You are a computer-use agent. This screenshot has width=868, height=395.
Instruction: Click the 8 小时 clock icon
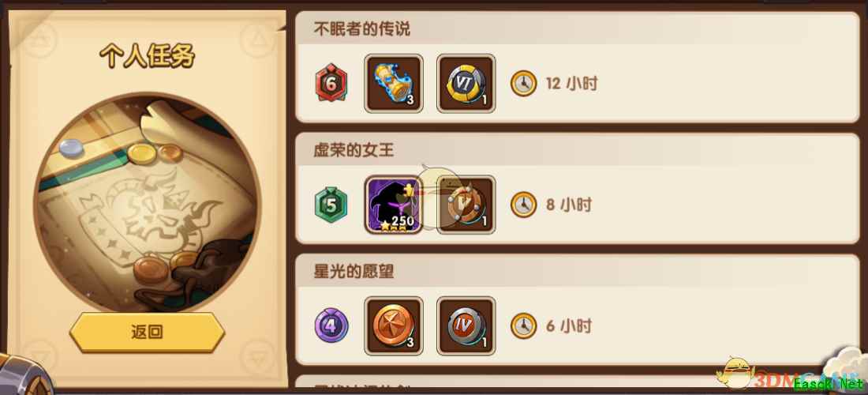pos(523,205)
